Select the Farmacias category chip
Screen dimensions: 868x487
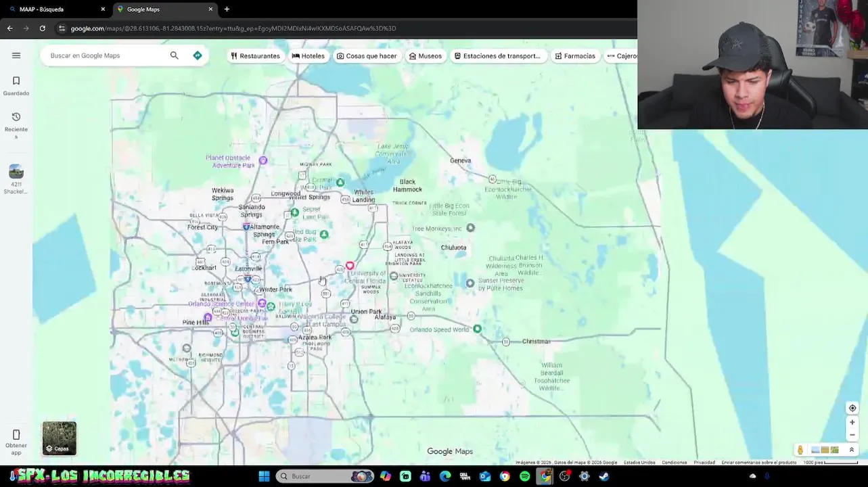(575, 56)
